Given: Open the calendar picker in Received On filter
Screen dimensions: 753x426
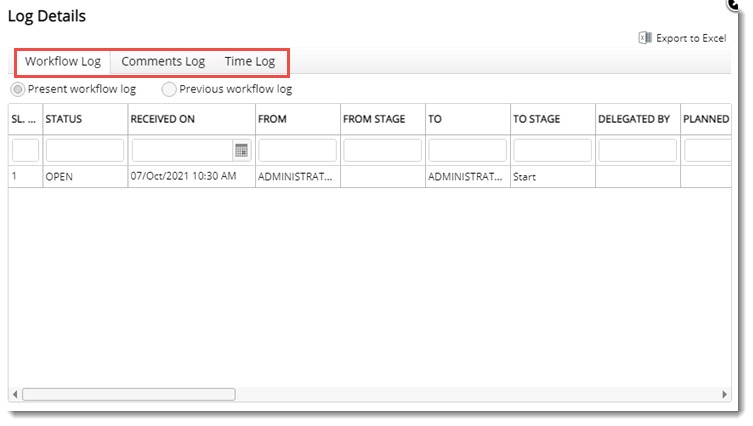Looking at the screenshot, I should pyautogui.click(x=241, y=150).
